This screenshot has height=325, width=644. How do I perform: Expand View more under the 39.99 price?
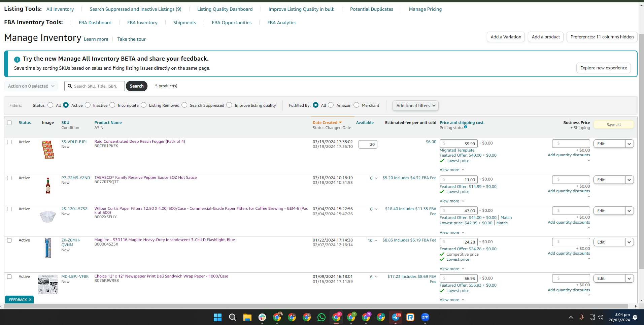click(452, 170)
